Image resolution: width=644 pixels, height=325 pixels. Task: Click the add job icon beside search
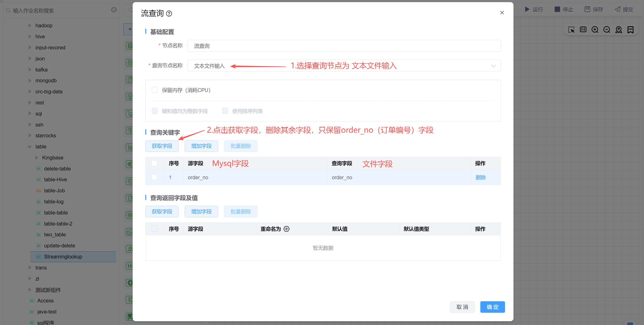coord(114,10)
